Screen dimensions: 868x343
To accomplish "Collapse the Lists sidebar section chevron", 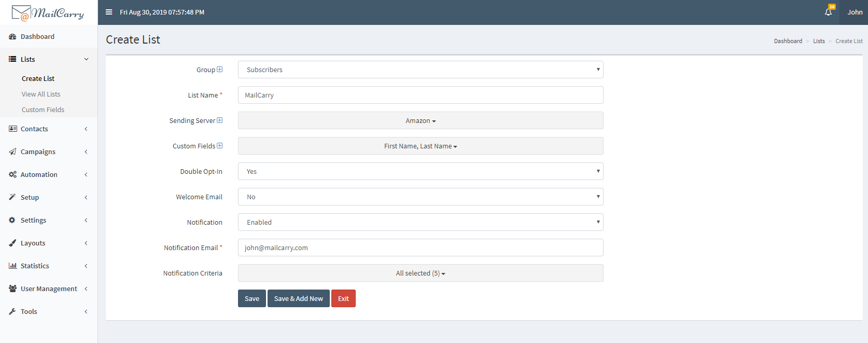I will [86, 59].
